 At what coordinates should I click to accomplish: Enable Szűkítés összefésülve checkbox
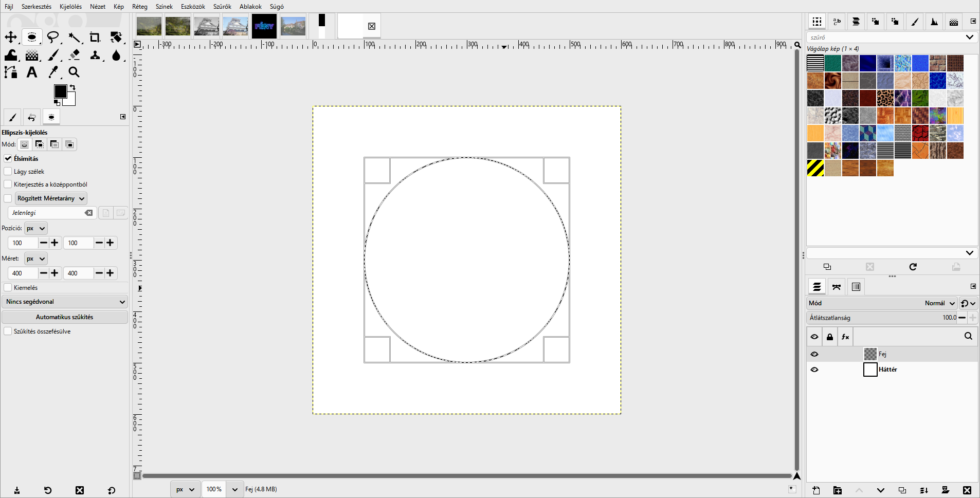(8, 331)
